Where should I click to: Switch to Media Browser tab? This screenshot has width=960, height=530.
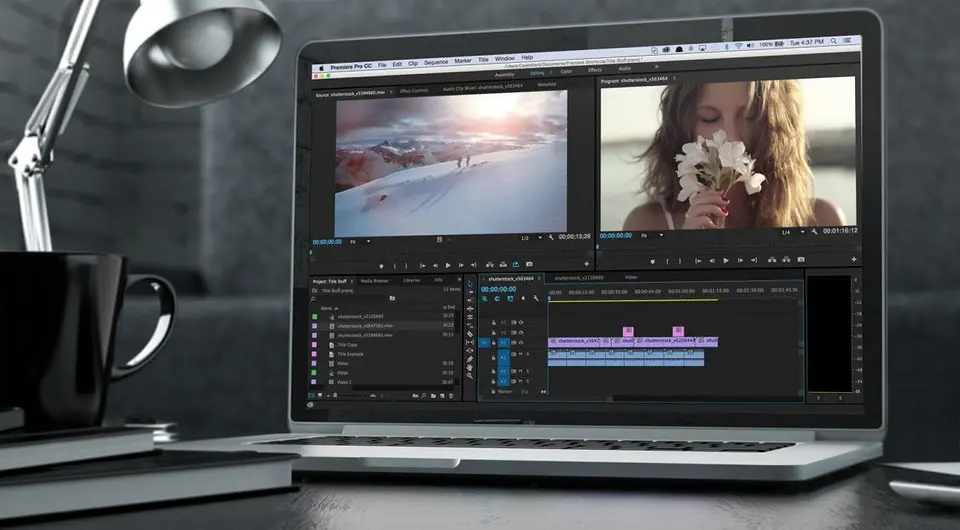tap(375, 280)
